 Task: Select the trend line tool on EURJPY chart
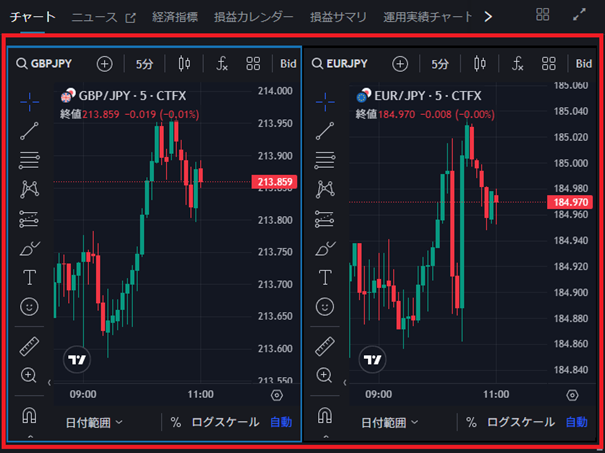pos(325,131)
